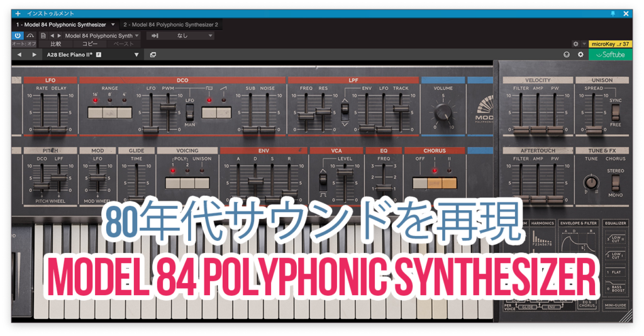The height and width of the screenshot is (336, 644).
Task: Select the DCO 8' range button
Action: tap(109, 113)
